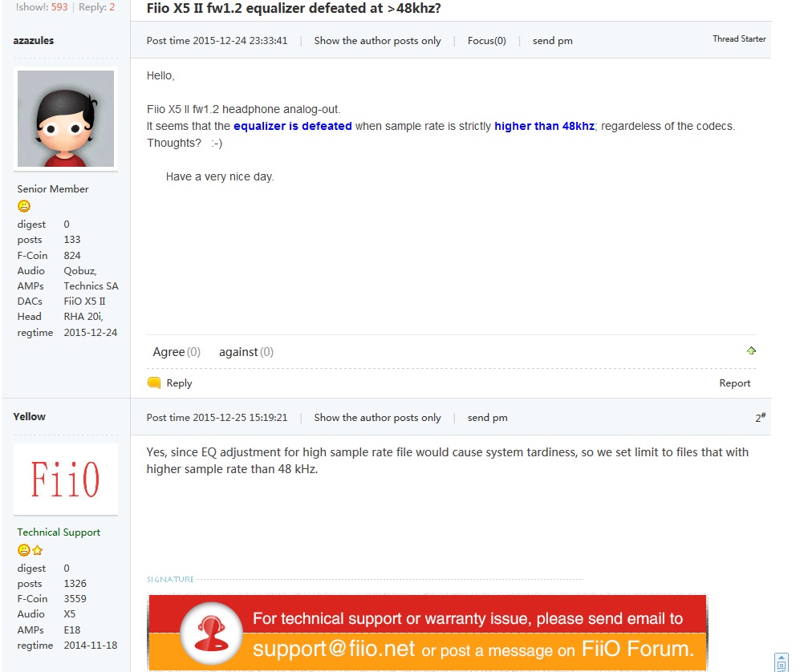Click the bold 'higher than 48khz' text

(x=544, y=126)
